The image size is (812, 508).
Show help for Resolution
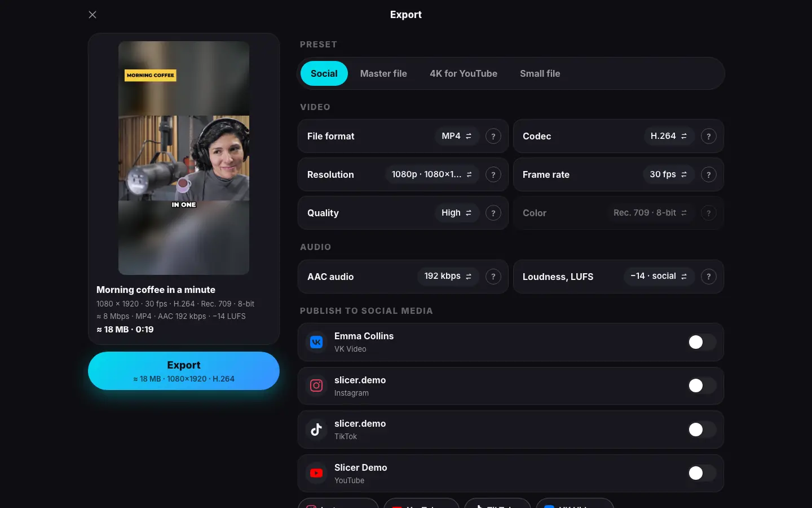493,174
